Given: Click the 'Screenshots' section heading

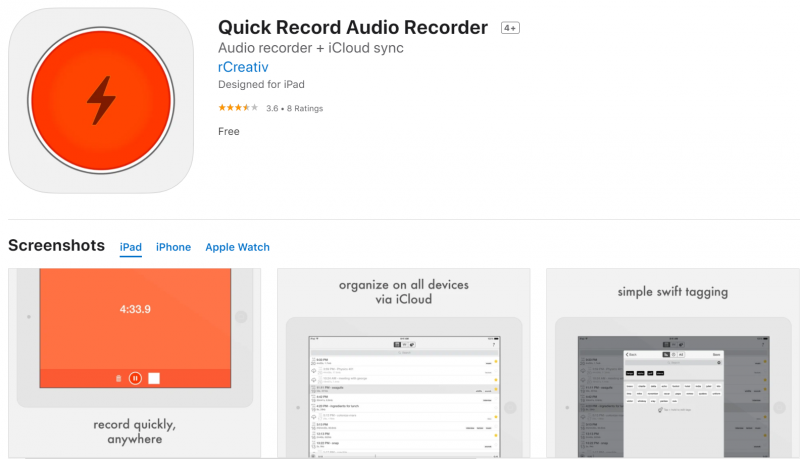Looking at the screenshot, I should (x=57, y=245).
